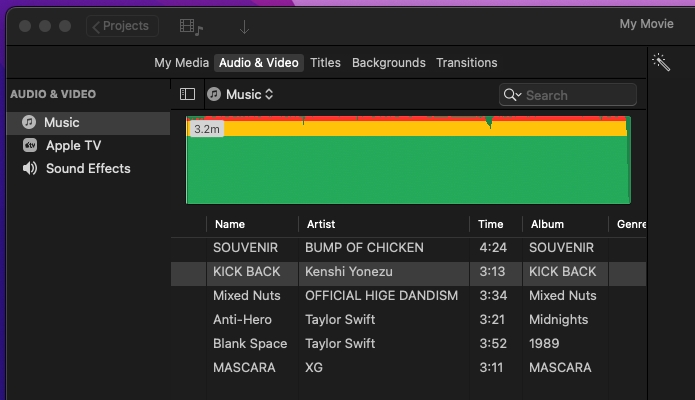
Task: Switch to the Transitions tab
Action: (467, 63)
